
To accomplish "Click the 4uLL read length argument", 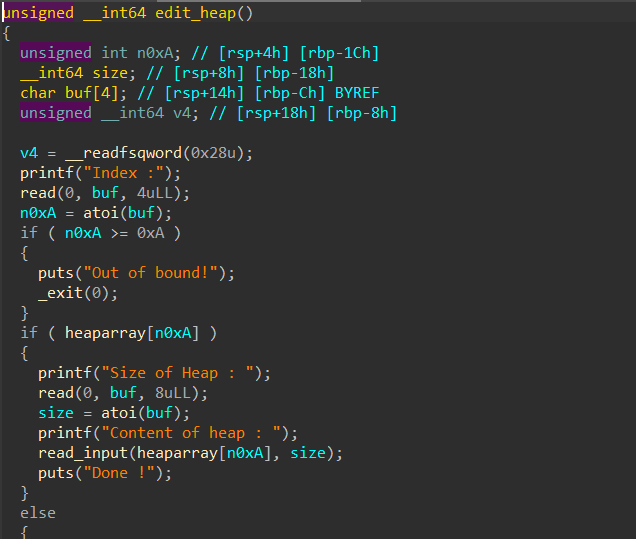I will point(155,193).
